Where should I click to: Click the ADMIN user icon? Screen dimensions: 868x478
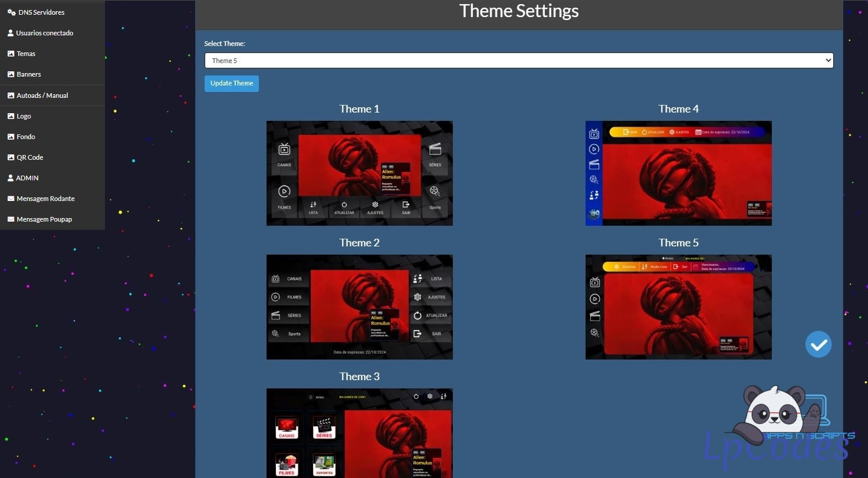[11, 178]
